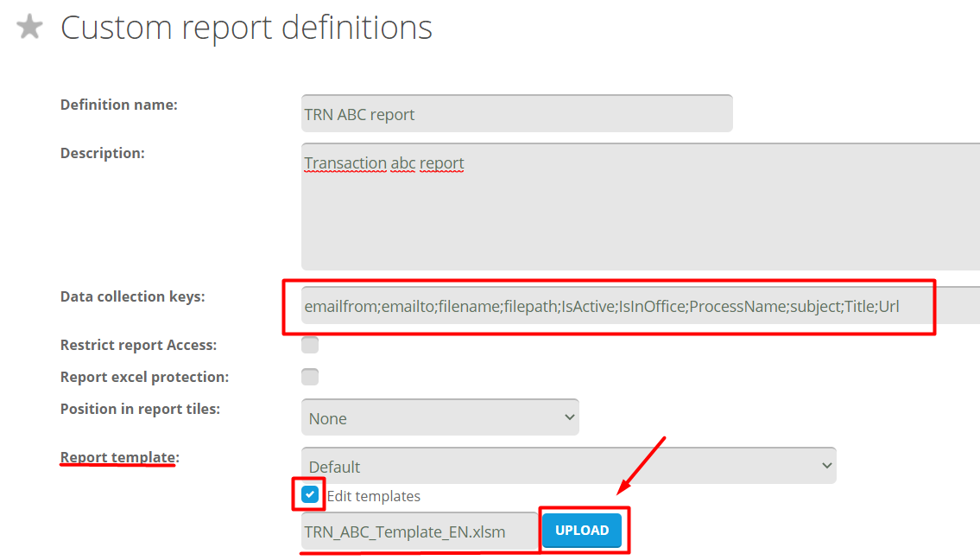This screenshot has width=980, height=560.
Task: Click the underlined Report template label
Action: pyautogui.click(x=119, y=457)
